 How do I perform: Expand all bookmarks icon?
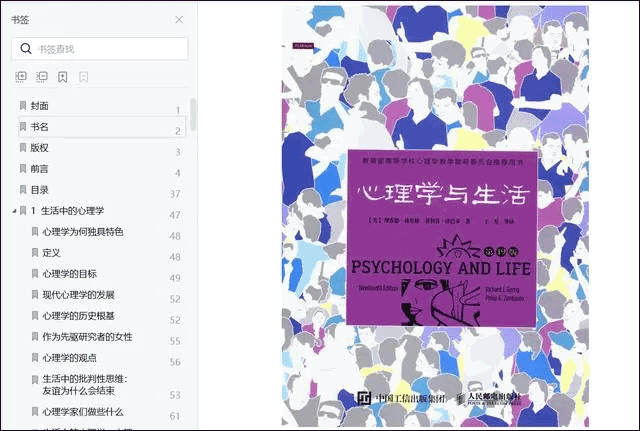click(x=21, y=77)
